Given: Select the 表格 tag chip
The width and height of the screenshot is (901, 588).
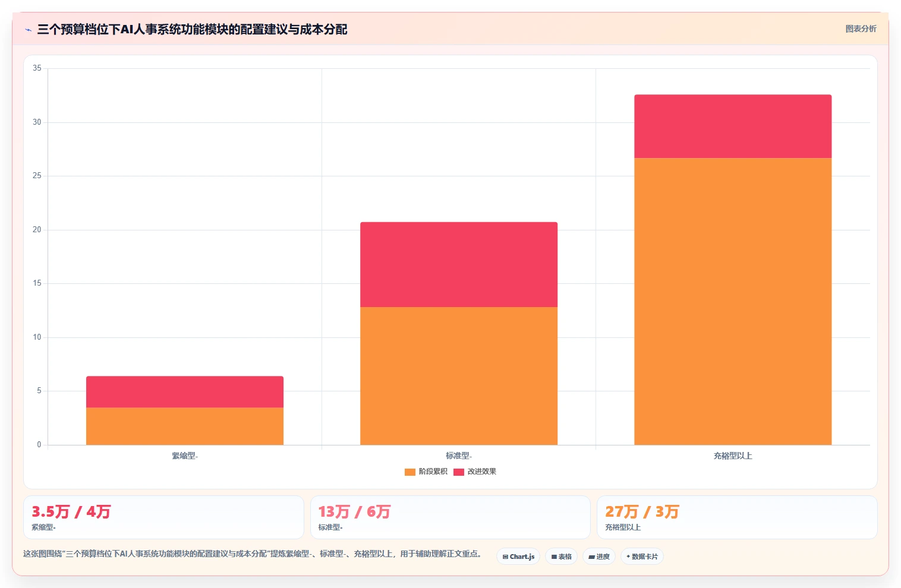Looking at the screenshot, I should coord(561,557).
